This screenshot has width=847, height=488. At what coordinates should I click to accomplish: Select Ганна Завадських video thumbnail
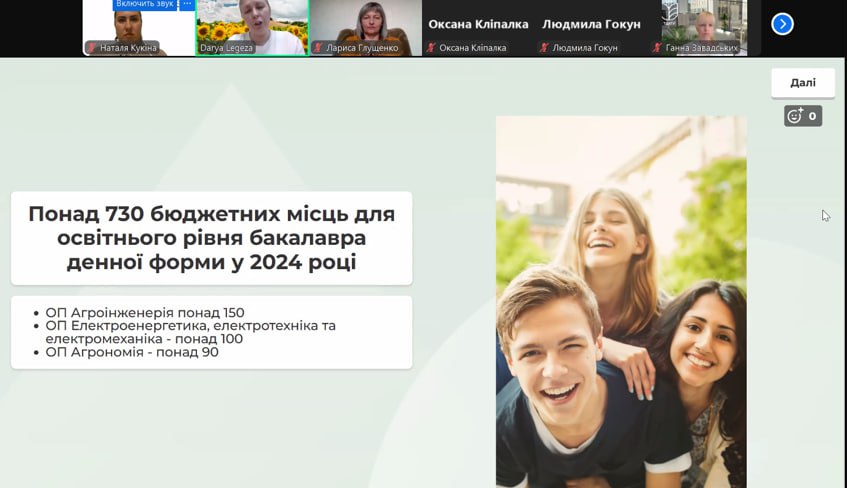pyautogui.click(x=704, y=28)
